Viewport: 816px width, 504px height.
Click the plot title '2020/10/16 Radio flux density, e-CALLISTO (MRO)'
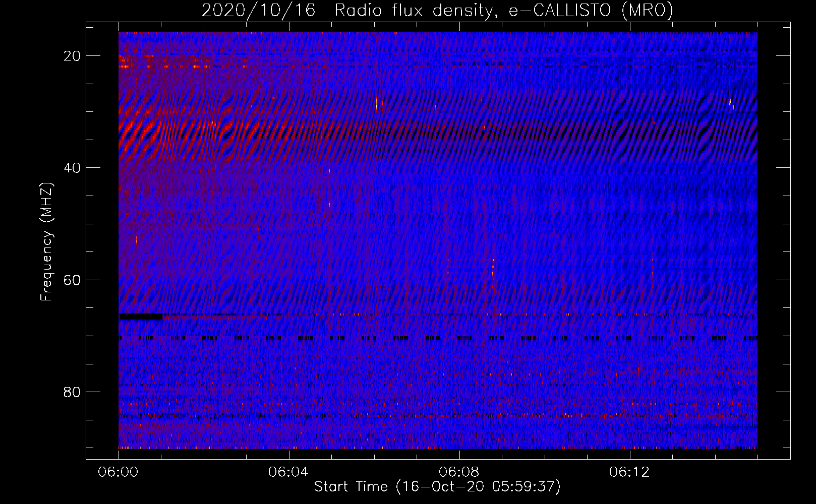[437, 10]
